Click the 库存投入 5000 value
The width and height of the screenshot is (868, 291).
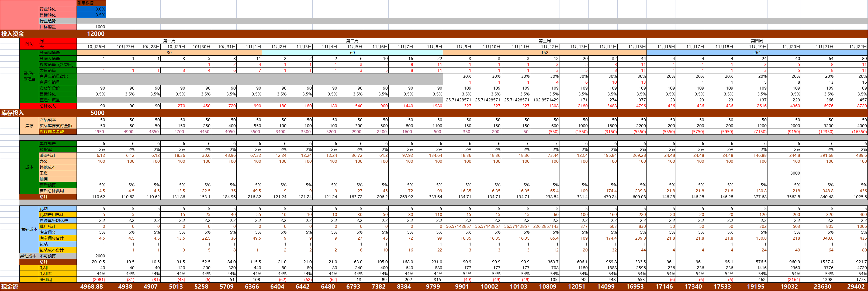click(x=97, y=113)
